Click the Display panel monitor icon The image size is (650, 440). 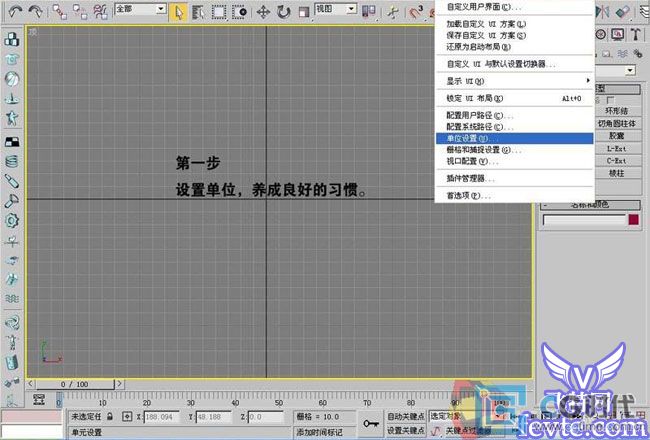[618, 34]
